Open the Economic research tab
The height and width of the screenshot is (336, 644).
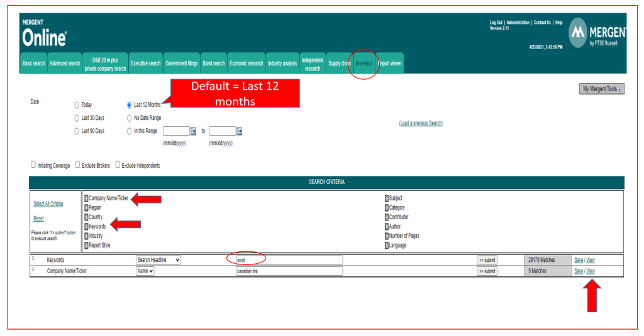click(247, 63)
